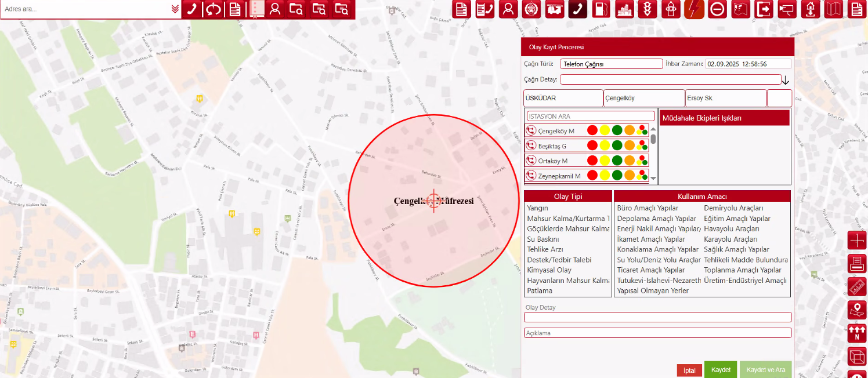This screenshot has height=378, width=868.
Task: Click the security camera icon
Action: [x=787, y=9]
